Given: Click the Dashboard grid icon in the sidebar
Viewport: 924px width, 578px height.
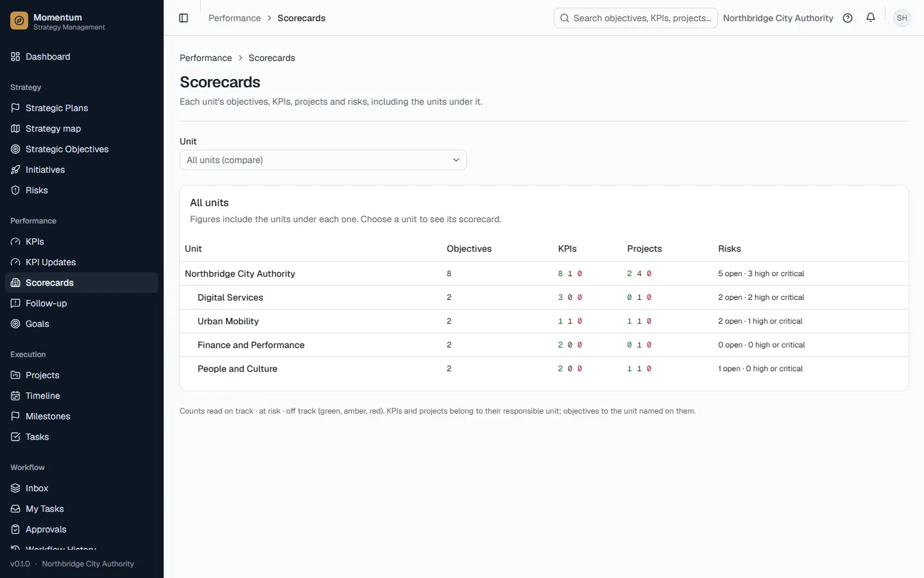Looking at the screenshot, I should point(15,57).
